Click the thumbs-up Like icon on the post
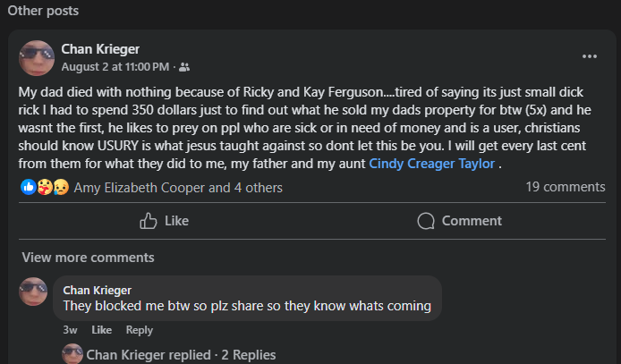The height and width of the screenshot is (364, 621). [149, 221]
